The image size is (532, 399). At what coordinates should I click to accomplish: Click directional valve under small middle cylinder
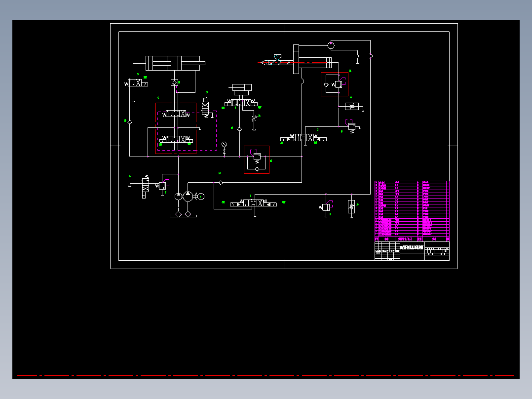coord(241,103)
